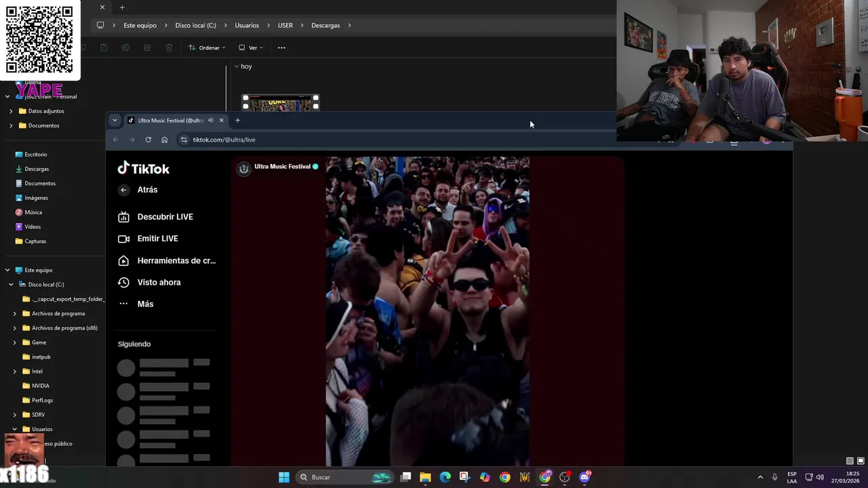
Task: Click the paste icon in File Explorer toolbar
Action: (104, 47)
